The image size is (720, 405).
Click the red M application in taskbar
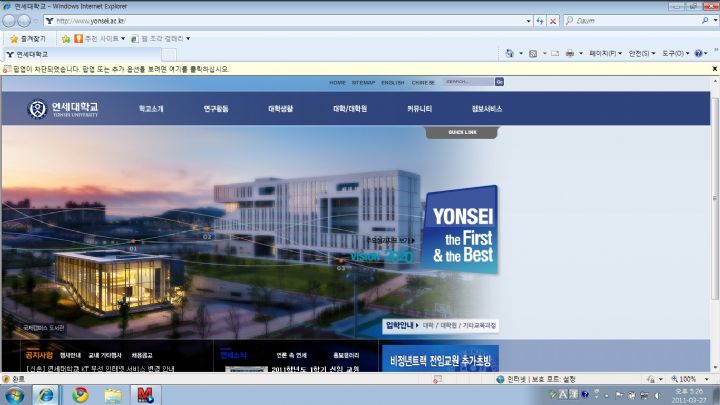(146, 395)
